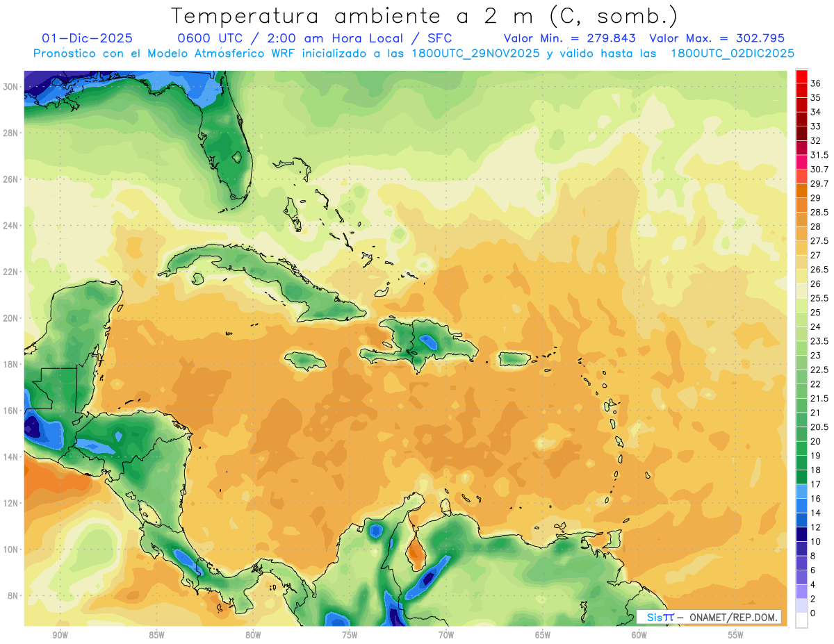This screenshot has height=644, width=834.
Task: Click the title "Temperatura ambiente a 2 m"
Action: [356, 15]
